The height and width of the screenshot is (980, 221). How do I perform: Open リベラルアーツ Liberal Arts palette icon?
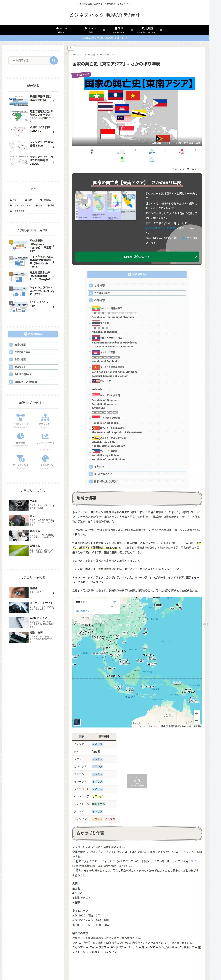point(45,458)
